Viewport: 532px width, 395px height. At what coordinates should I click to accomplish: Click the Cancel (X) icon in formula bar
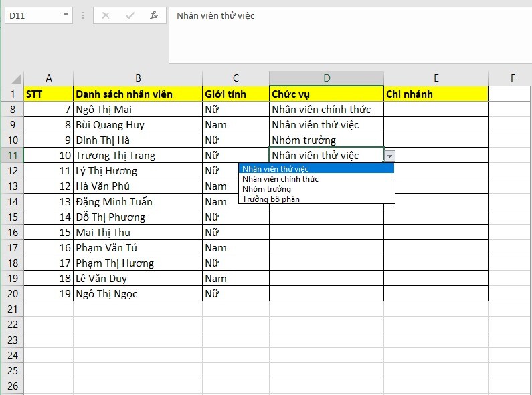click(106, 15)
